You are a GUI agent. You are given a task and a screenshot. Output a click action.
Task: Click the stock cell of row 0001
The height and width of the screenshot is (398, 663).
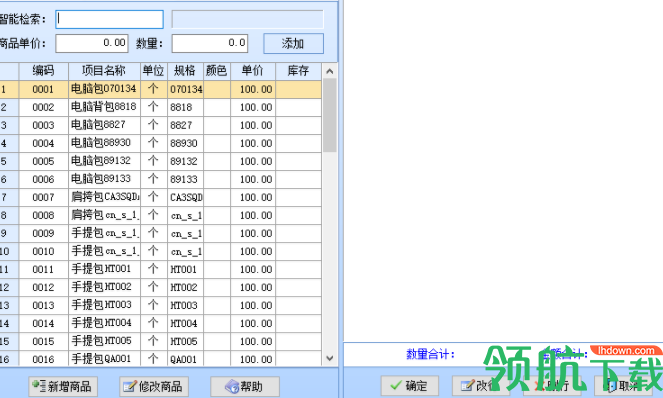[299, 89]
